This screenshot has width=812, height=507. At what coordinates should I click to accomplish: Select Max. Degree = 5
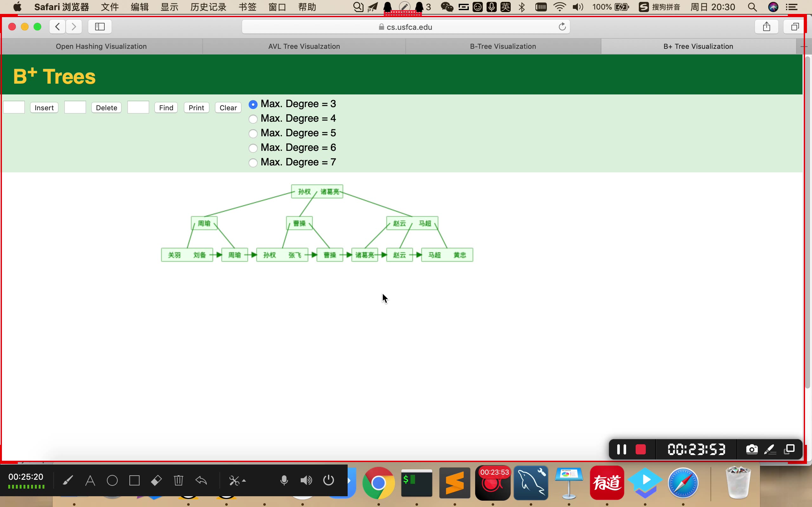(253, 133)
